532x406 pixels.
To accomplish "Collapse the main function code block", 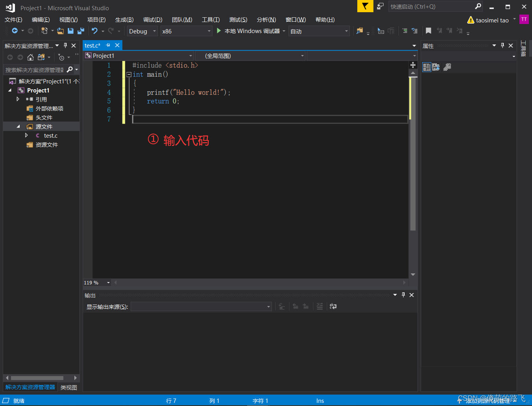I will (129, 74).
